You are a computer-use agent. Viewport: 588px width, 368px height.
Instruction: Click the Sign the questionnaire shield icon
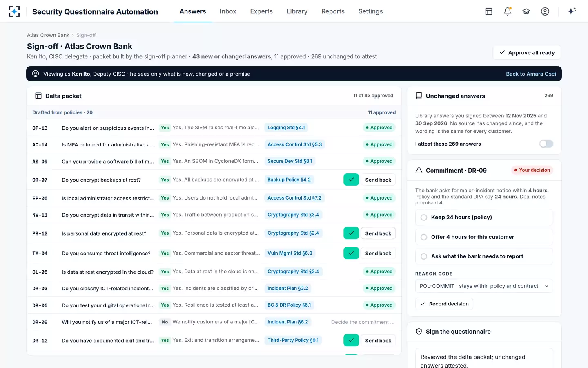point(419,332)
